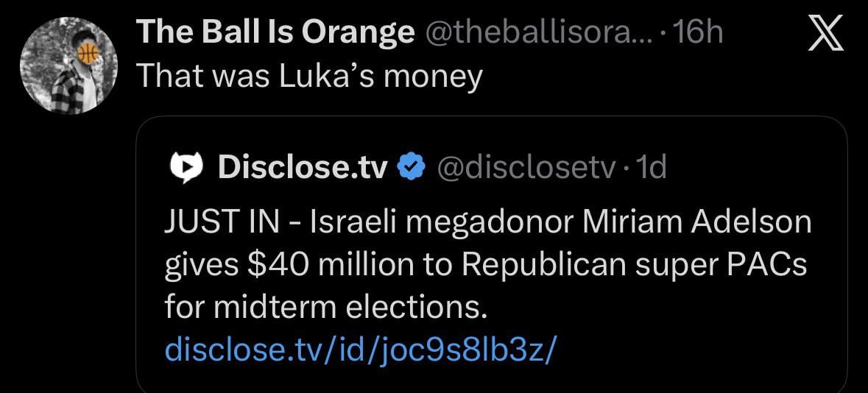Click the @disclosetv handle
The width and height of the screenshot is (868, 393).
pos(526,169)
